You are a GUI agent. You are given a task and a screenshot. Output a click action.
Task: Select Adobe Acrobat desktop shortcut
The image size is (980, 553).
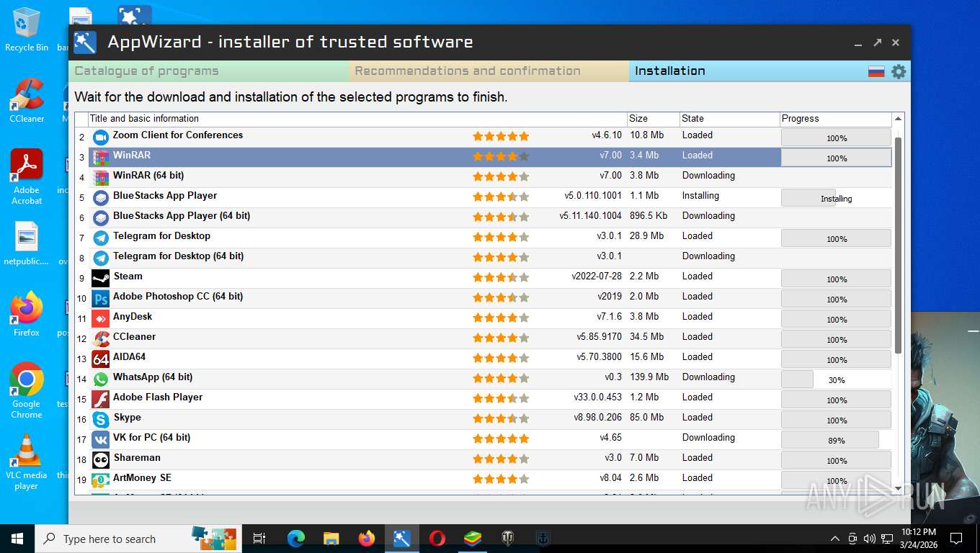coord(27,176)
